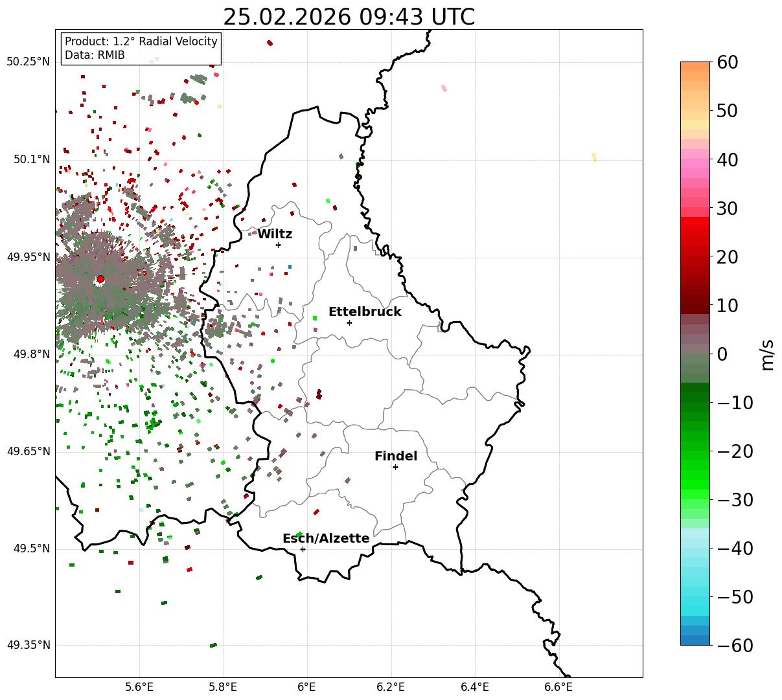Click the colorbar tick label 20
Screen dimensions: 782x700
pos(727,256)
